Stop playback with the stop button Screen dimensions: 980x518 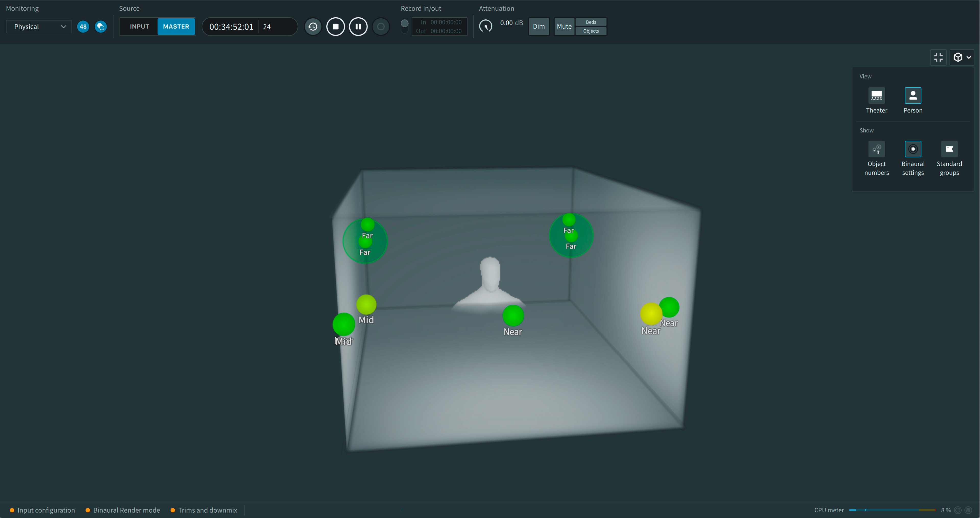tap(336, 27)
